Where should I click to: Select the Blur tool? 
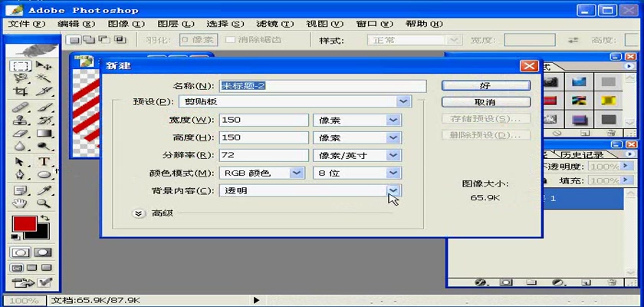(20, 146)
